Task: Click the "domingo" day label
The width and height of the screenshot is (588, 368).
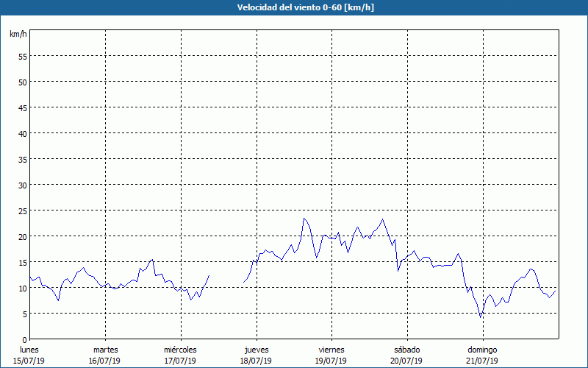Action: [482, 350]
